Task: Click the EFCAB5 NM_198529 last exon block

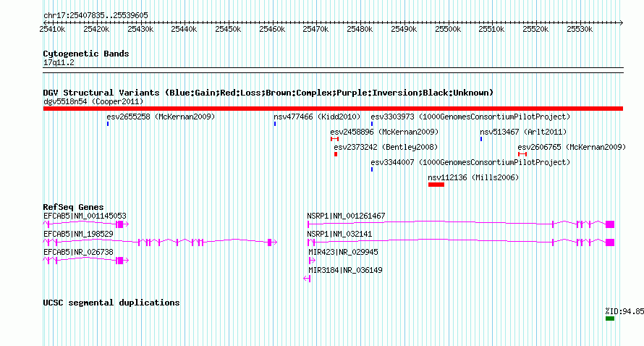Action: coord(269,242)
